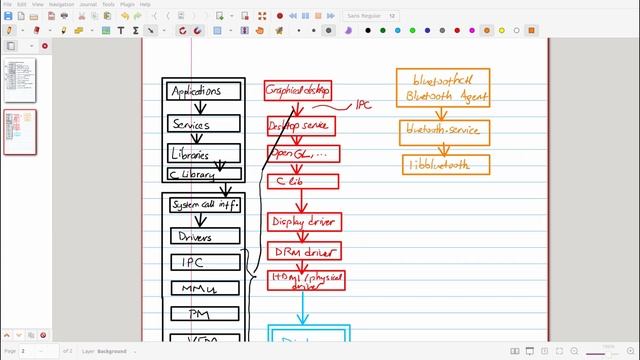The height and width of the screenshot is (360, 640).
Task: Open the File menu
Action: pos(7,4)
